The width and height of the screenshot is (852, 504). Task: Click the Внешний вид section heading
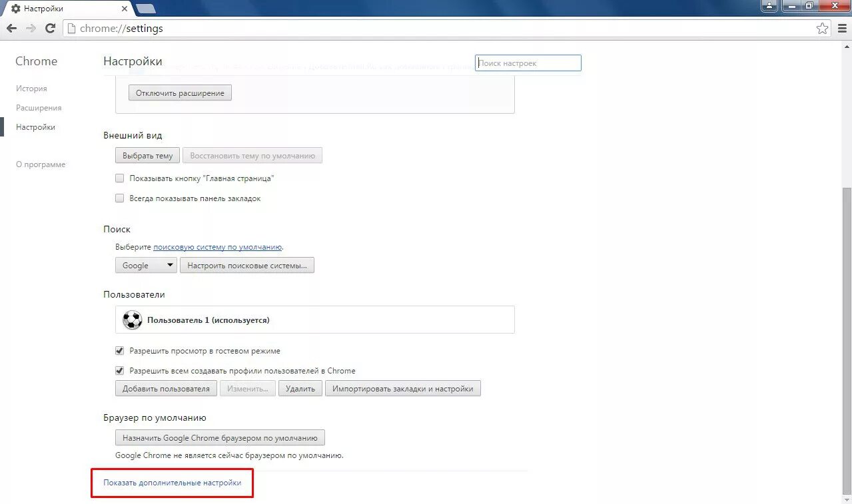(133, 135)
